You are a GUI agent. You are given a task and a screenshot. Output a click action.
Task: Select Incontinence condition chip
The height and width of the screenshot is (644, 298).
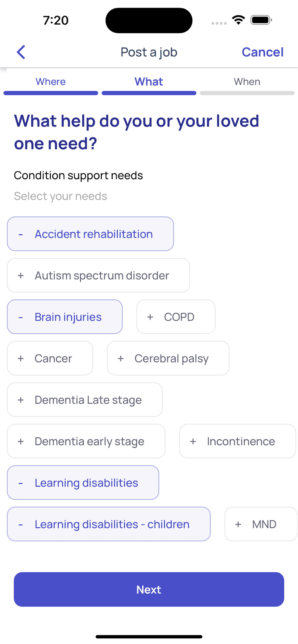click(238, 441)
